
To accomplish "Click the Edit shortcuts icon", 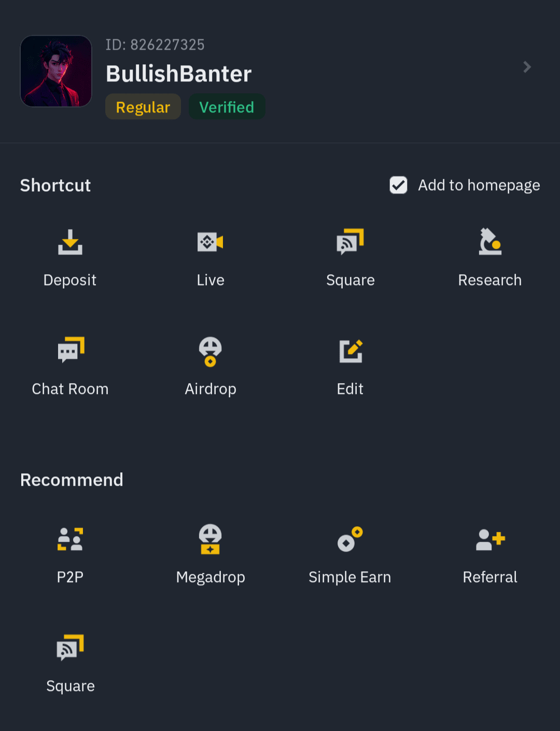I will click(x=351, y=352).
